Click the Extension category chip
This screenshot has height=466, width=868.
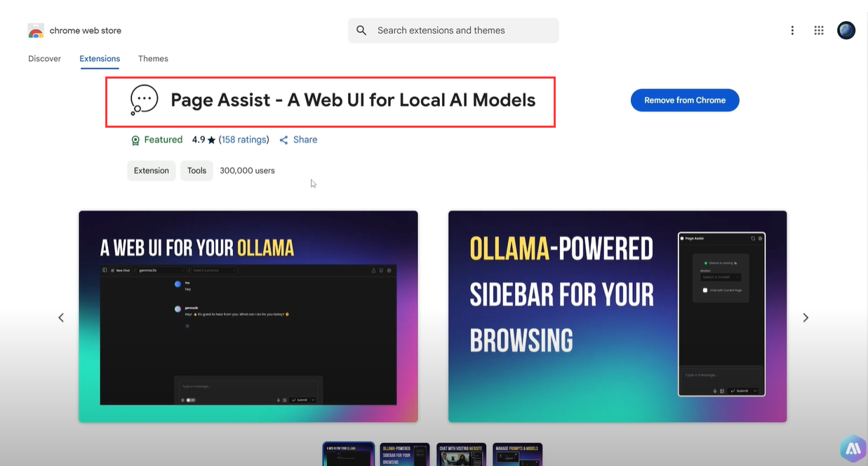click(x=152, y=171)
